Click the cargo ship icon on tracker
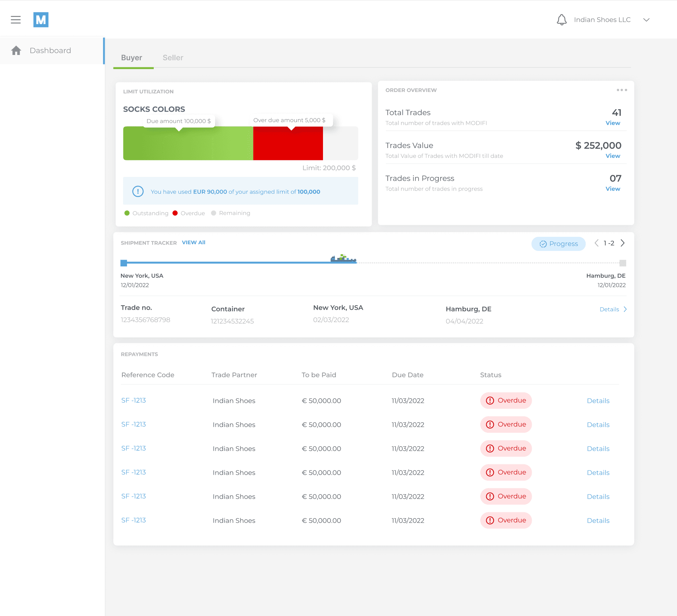The width and height of the screenshot is (677, 616). coord(343,259)
